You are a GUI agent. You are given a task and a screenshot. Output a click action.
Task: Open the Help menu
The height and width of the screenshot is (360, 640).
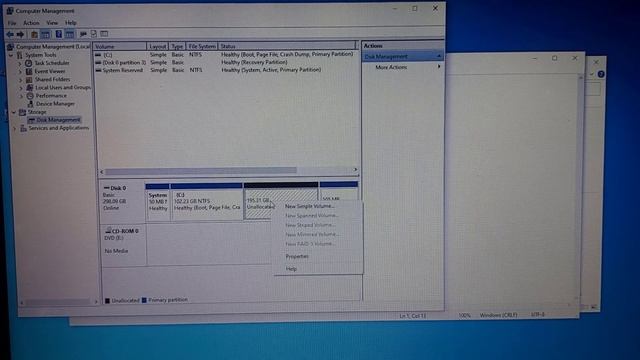(x=71, y=23)
